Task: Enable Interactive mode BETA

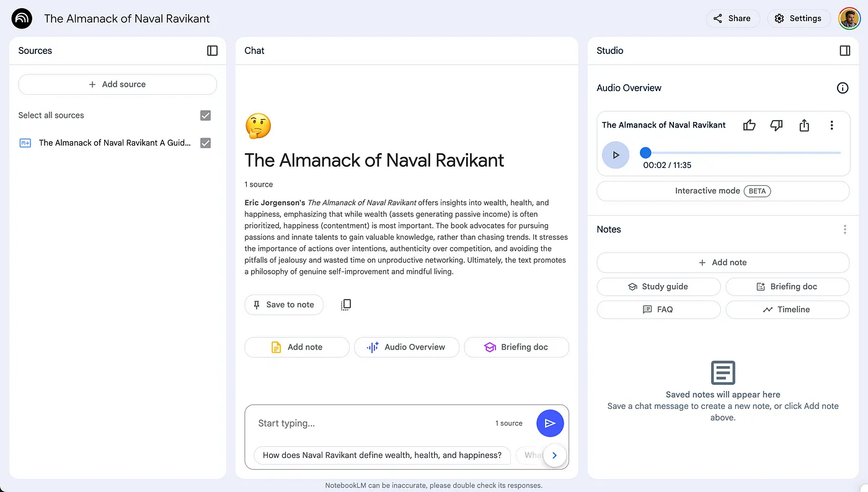Action: tap(723, 191)
